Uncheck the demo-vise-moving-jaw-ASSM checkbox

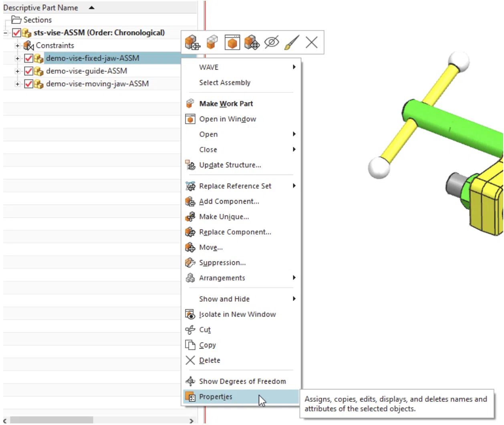(28, 84)
